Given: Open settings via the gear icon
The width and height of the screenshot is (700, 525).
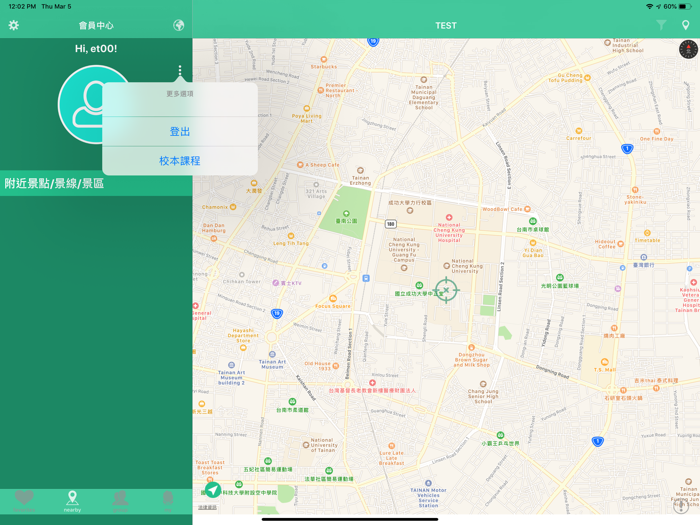Looking at the screenshot, I should click(14, 25).
